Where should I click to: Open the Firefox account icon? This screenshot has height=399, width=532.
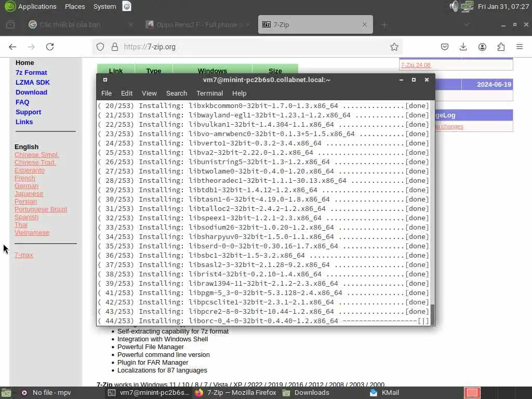482,47
